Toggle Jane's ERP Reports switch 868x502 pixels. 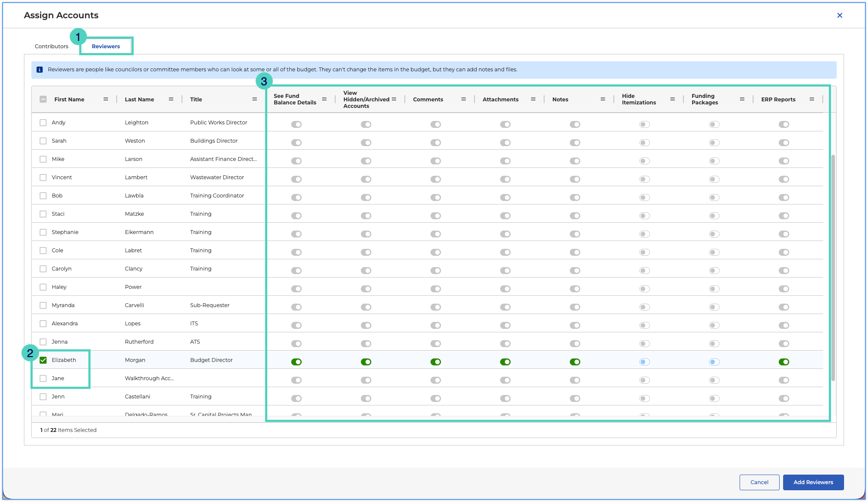coord(784,380)
